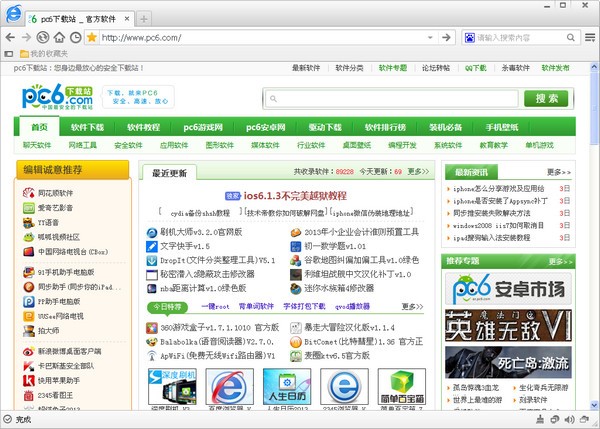Image resolution: width=600 pixels, height=429 pixels.
Task: Select the 最近更新 tab
Action: coord(169,173)
